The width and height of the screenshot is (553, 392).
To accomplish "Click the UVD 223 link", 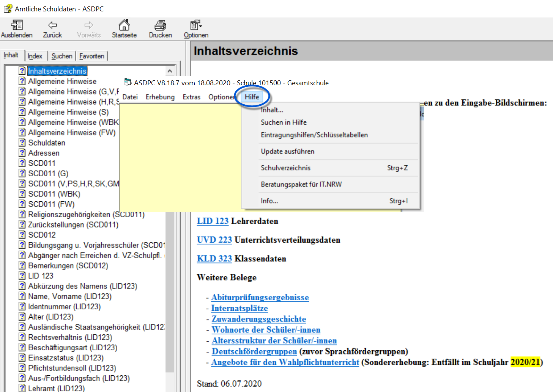I will click(x=214, y=240).
